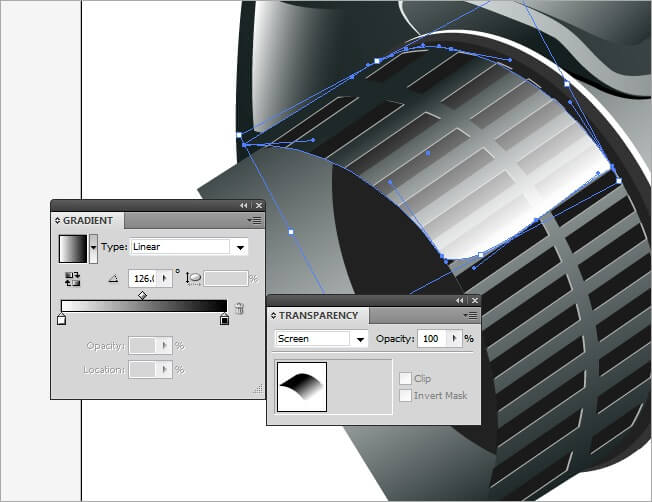Click the Reverse Gradient icon
652x502 pixels.
pos(73,280)
